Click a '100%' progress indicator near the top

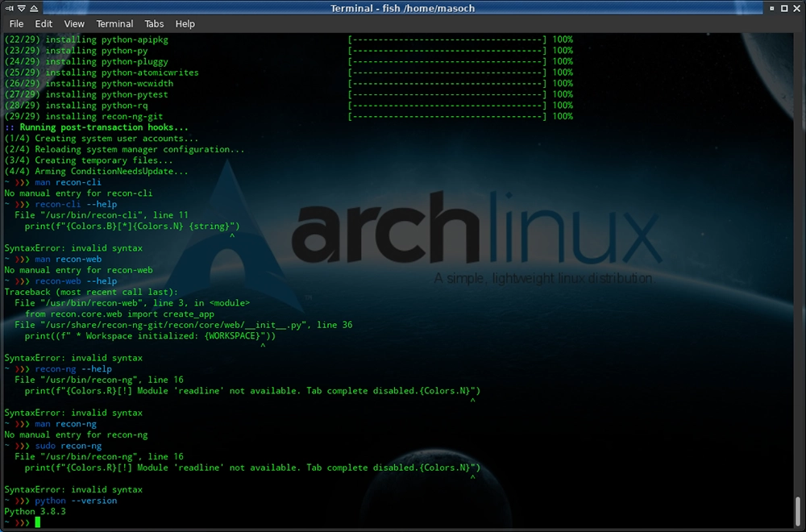click(x=563, y=39)
